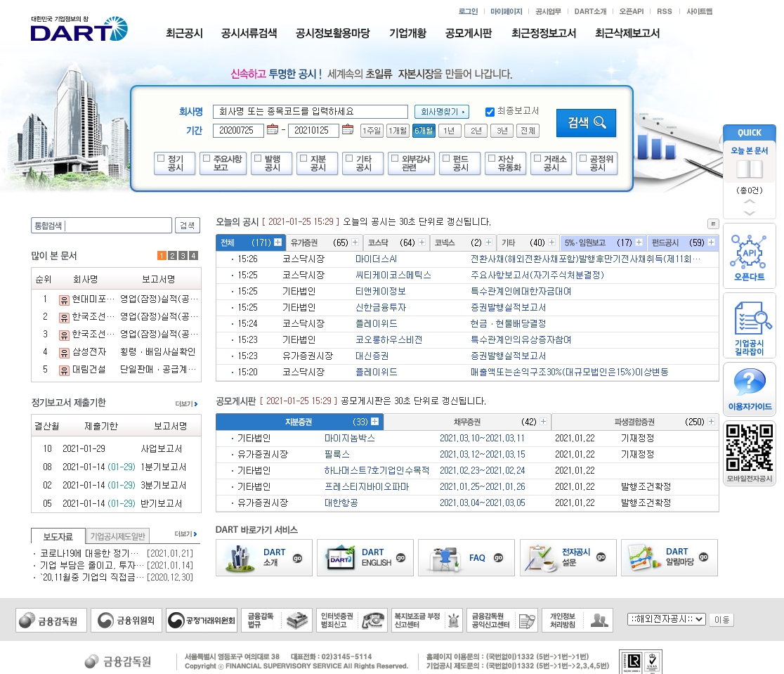Click the 회사명 input field
Viewport: 784px width, 674px height.
point(310,112)
